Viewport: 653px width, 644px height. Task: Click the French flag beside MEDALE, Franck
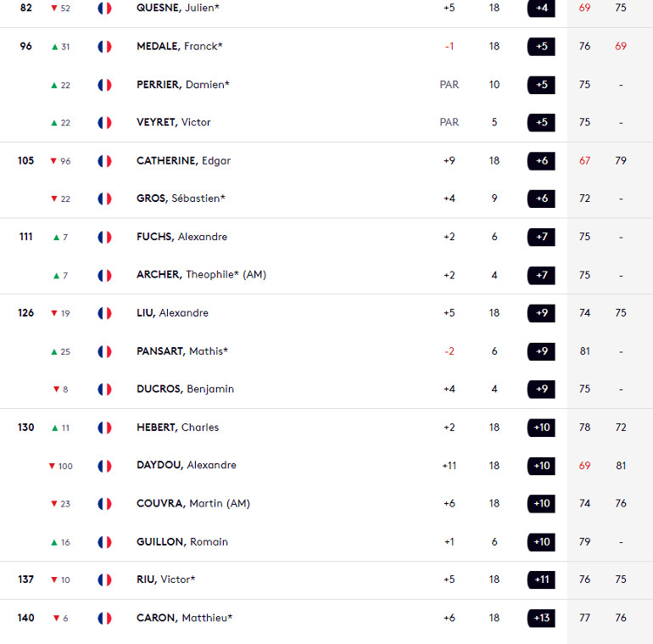(x=104, y=47)
